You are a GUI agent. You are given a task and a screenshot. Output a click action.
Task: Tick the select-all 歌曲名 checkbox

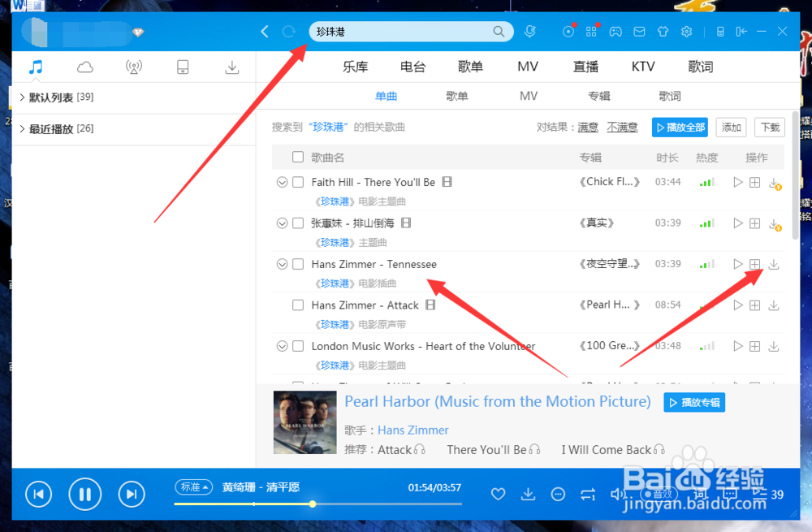click(298, 157)
